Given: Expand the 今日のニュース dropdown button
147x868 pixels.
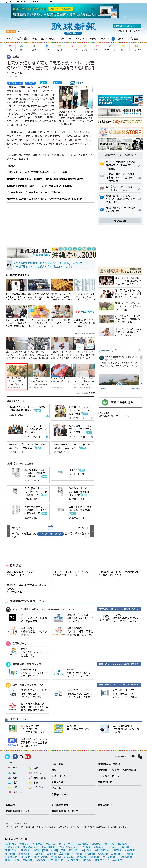Looking at the screenshot, I should 50,534.
